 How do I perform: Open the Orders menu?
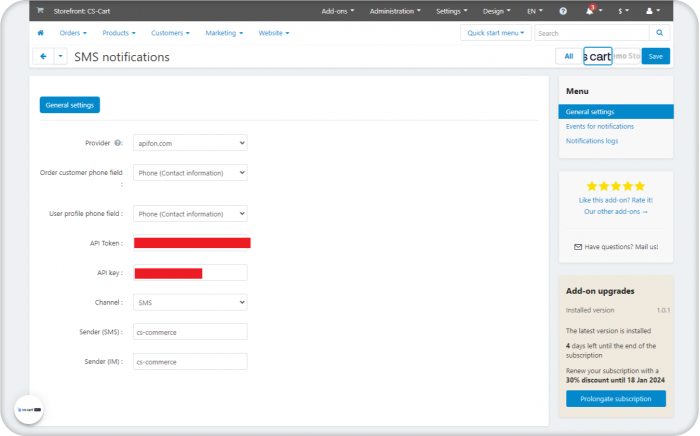(73, 33)
